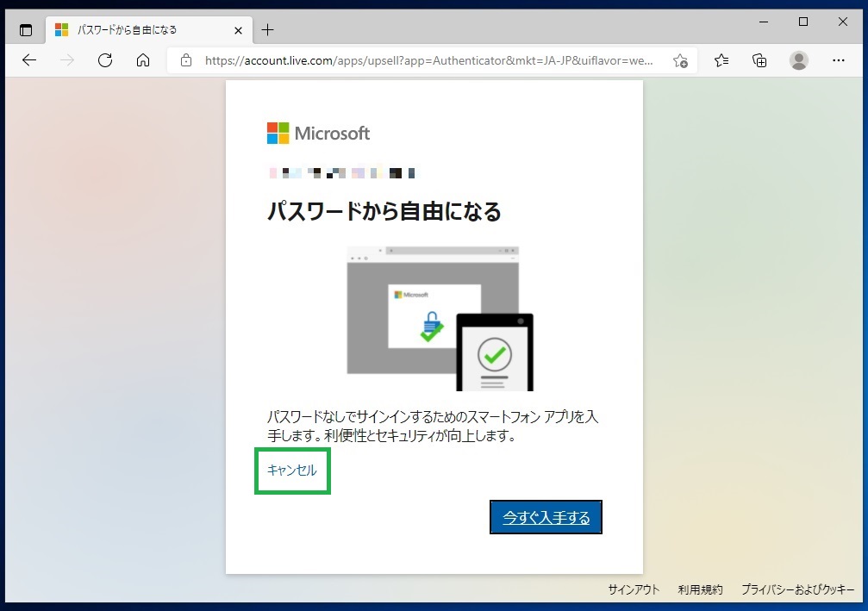Screen dimensions: 868x611
Task: Click the Microsoft logo
Action: click(318, 134)
